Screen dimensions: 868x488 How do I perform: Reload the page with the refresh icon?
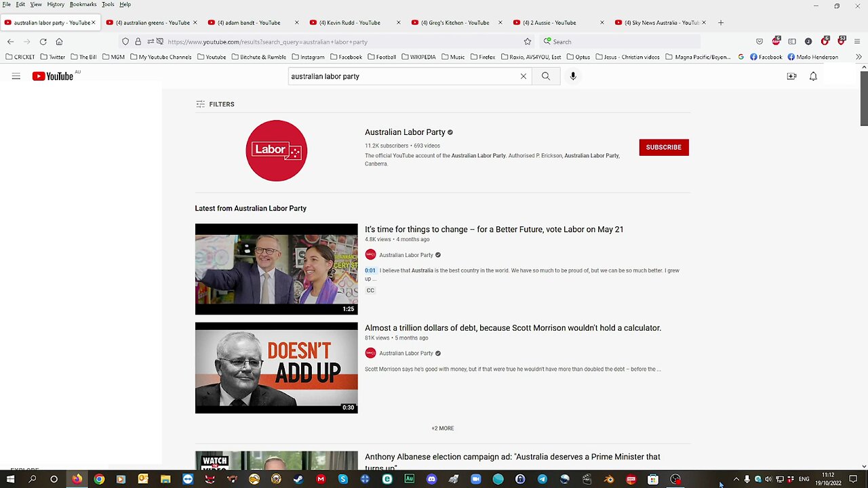43,41
